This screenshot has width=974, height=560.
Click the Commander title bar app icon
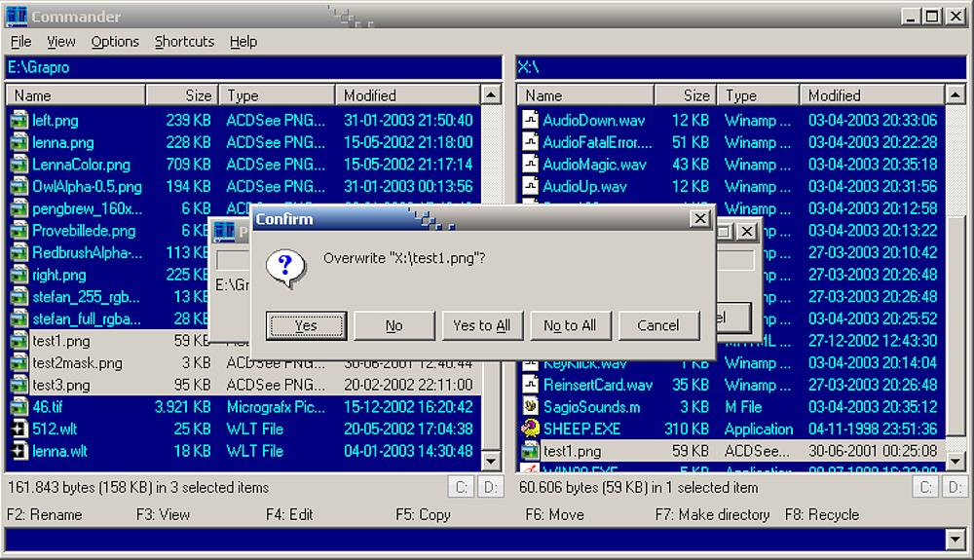(x=17, y=16)
